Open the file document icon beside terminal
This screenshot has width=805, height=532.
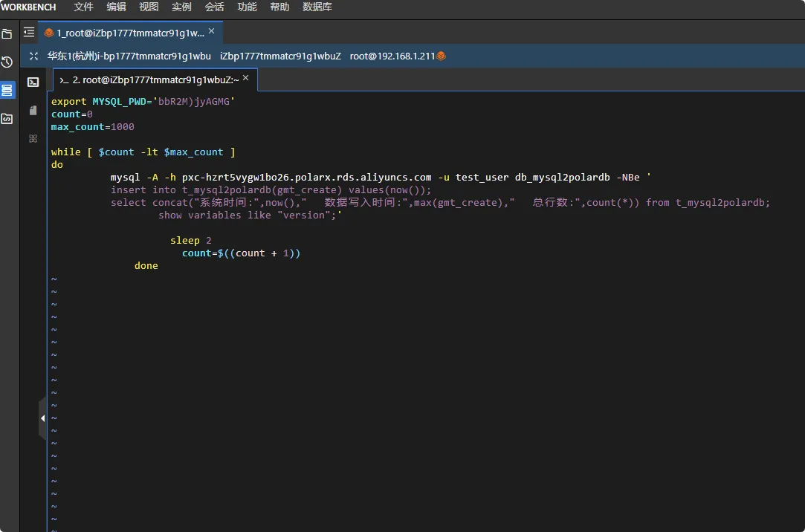(33, 110)
